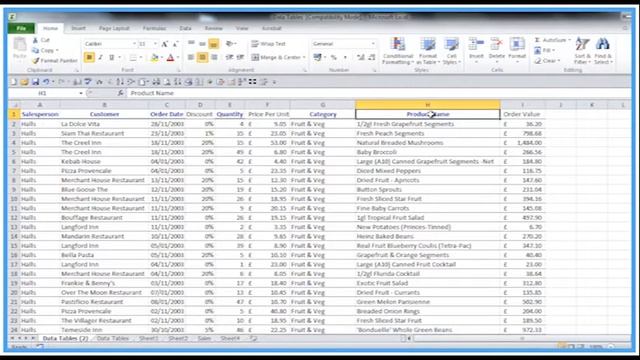Select column A header
Screen dimensions: 640x360
coord(40,105)
